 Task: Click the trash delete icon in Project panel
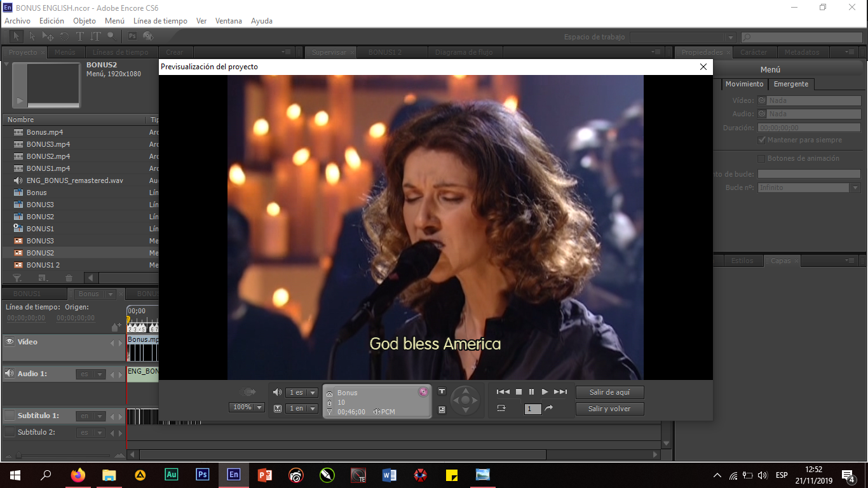point(69,278)
